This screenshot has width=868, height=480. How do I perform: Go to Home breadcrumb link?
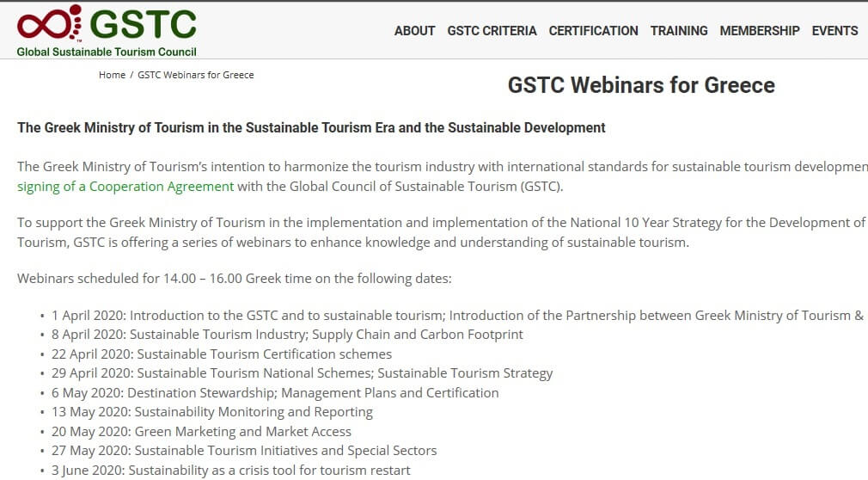(112, 75)
